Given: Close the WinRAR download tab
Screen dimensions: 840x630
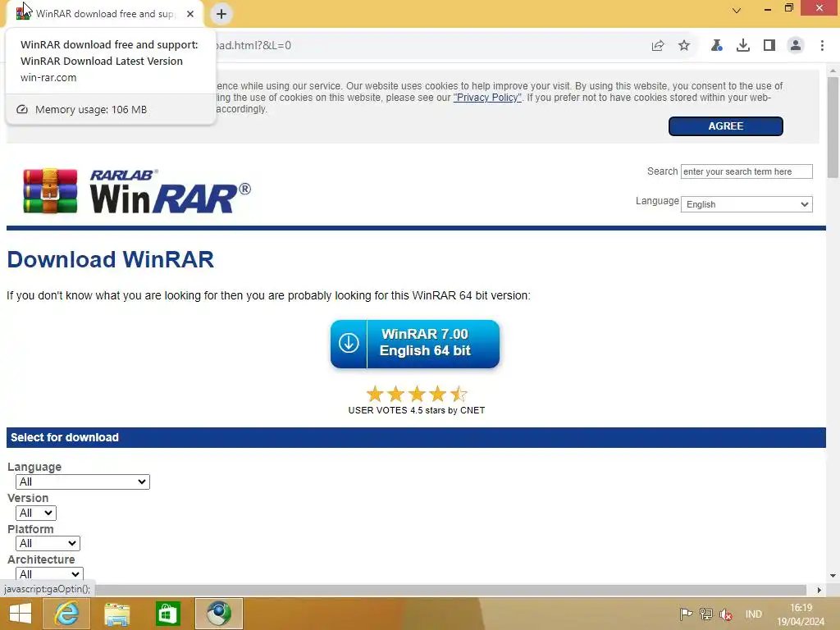Looking at the screenshot, I should coord(190,14).
